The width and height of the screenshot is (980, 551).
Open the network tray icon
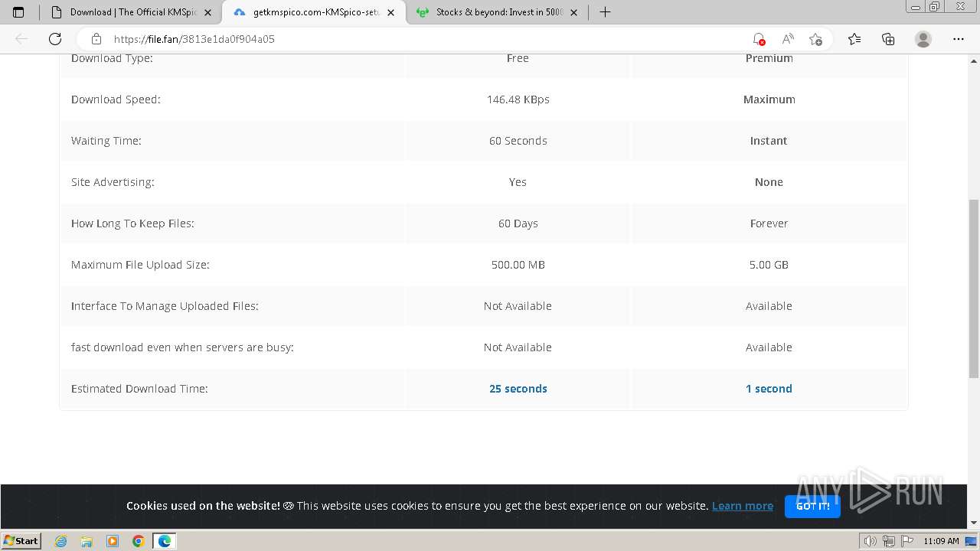click(888, 541)
